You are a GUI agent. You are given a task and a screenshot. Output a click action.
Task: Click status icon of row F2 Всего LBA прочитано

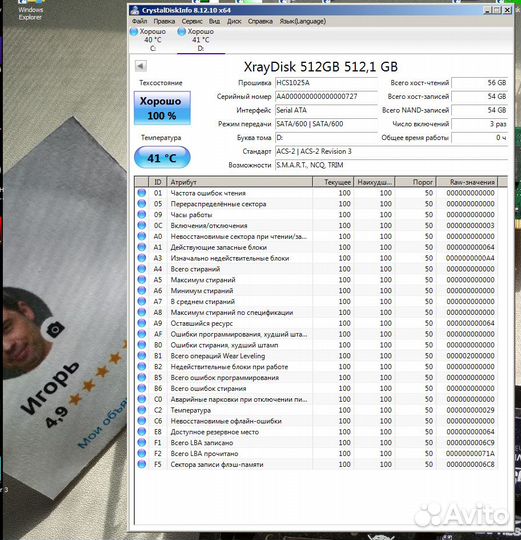142,453
